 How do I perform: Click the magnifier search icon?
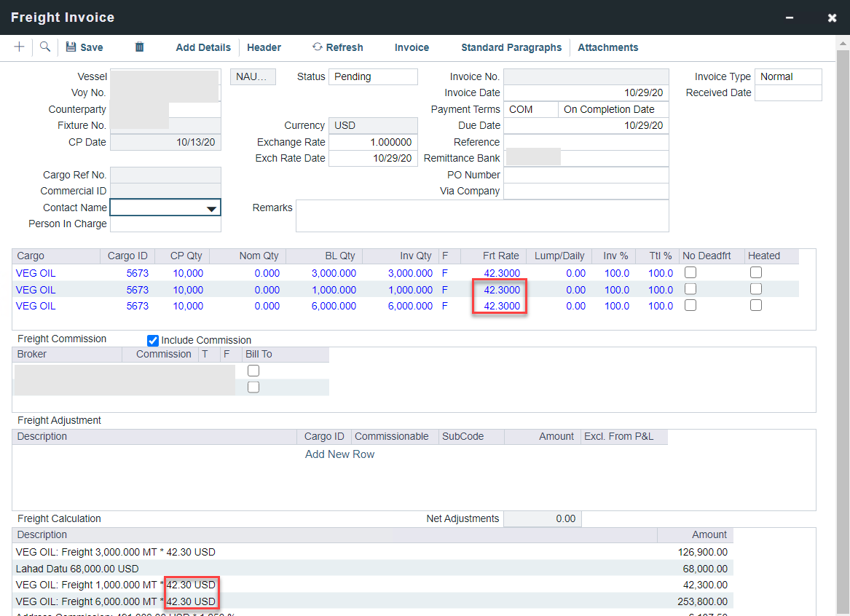point(45,47)
